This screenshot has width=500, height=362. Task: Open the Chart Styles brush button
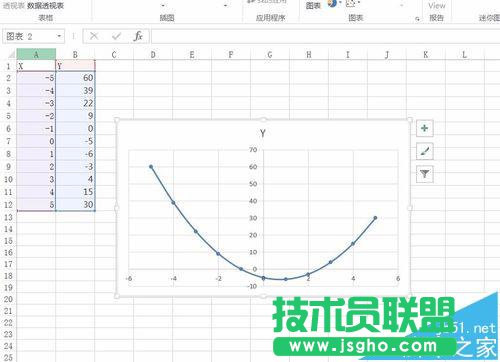pyautogui.click(x=425, y=151)
